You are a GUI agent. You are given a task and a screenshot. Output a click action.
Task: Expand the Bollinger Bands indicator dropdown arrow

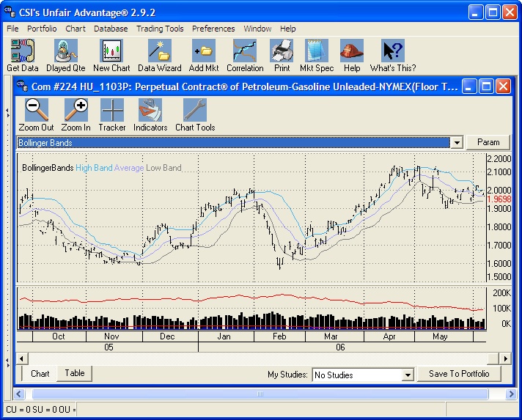pyautogui.click(x=457, y=143)
